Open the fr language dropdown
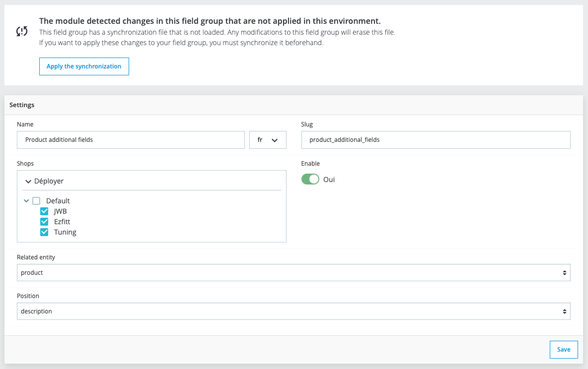The height and width of the screenshot is (369, 588). (268, 140)
